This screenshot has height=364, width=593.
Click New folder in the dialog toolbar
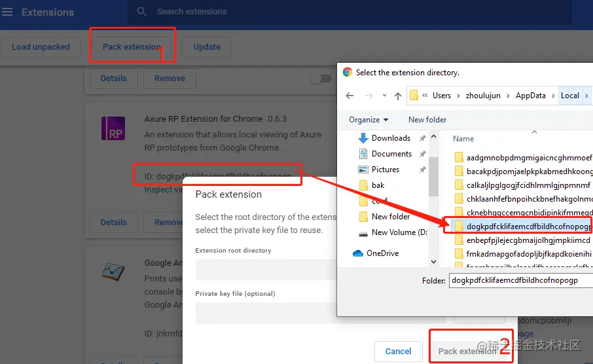[x=427, y=120]
